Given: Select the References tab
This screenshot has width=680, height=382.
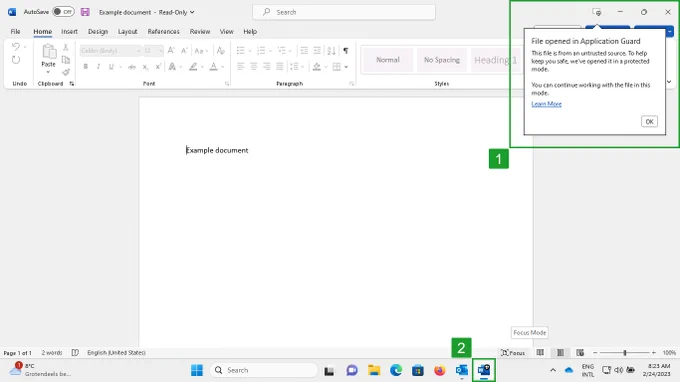Looking at the screenshot, I should pos(163,32).
